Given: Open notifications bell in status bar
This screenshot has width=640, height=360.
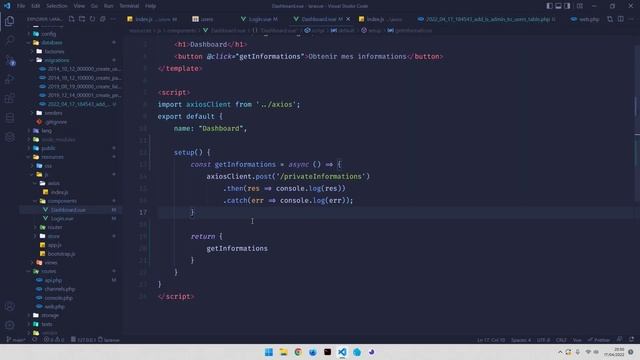Looking at the screenshot, I should (x=631, y=340).
